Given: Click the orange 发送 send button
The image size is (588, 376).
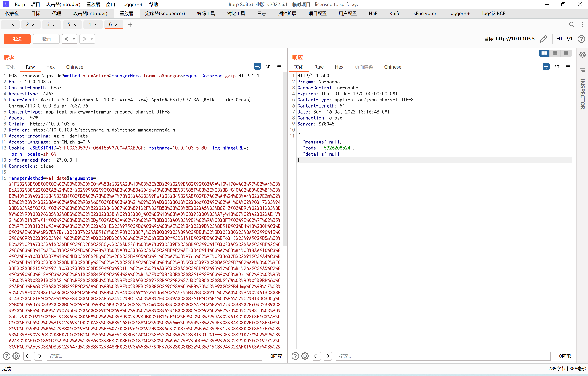Looking at the screenshot, I should (17, 39).
